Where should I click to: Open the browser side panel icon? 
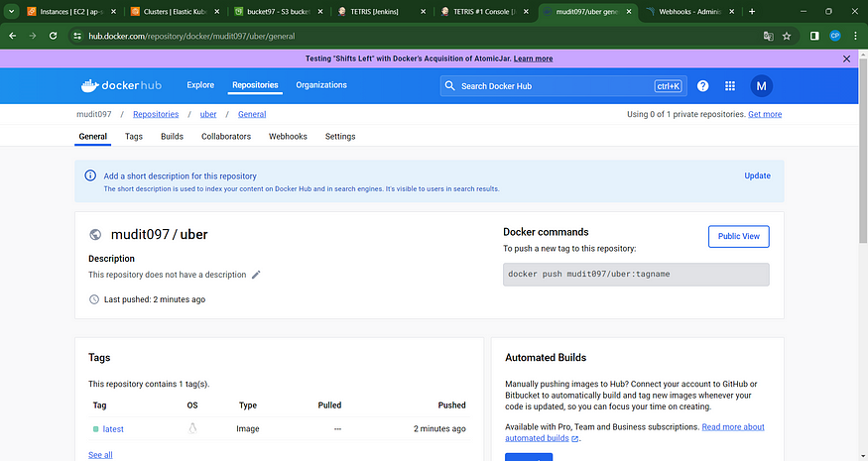click(814, 36)
